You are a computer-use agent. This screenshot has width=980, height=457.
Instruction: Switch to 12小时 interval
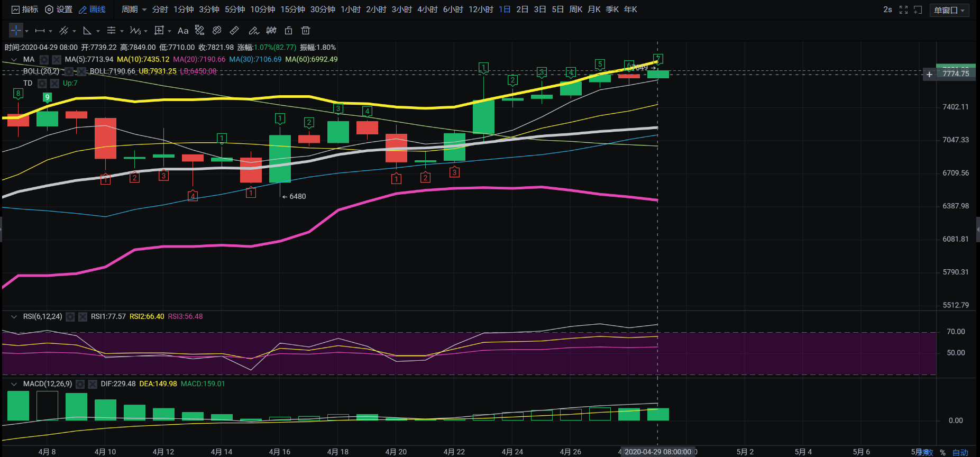click(x=481, y=10)
